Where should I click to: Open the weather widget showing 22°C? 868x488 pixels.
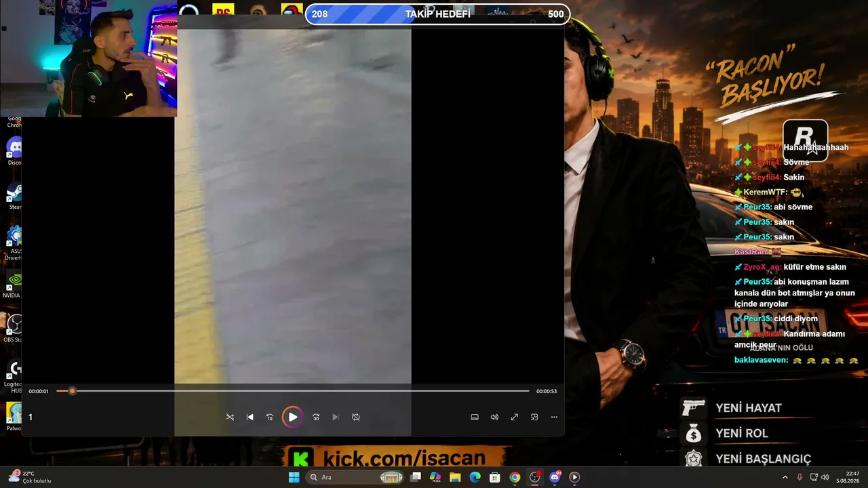(29, 477)
